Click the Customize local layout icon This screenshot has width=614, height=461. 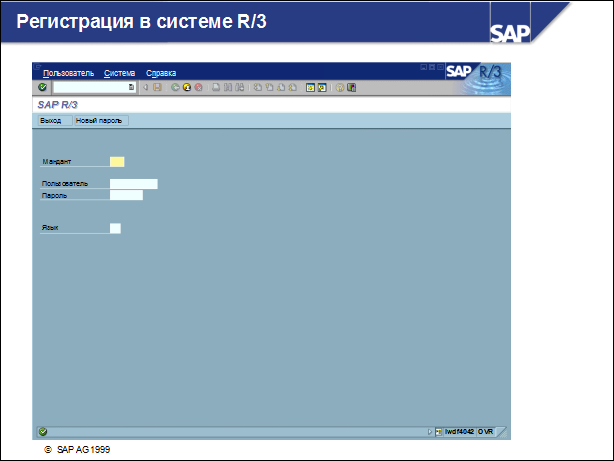point(352,88)
